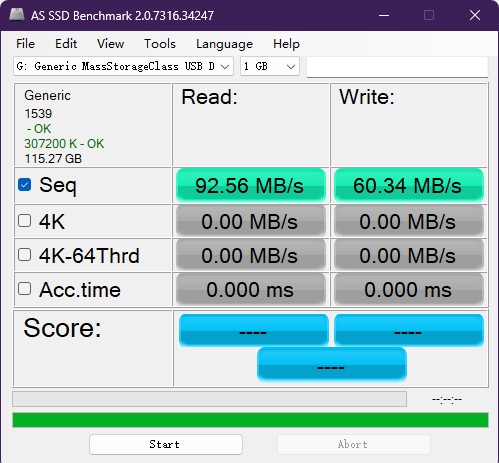This screenshot has width=499, height=463.
Task: Open the Language menu
Action: [x=224, y=44]
